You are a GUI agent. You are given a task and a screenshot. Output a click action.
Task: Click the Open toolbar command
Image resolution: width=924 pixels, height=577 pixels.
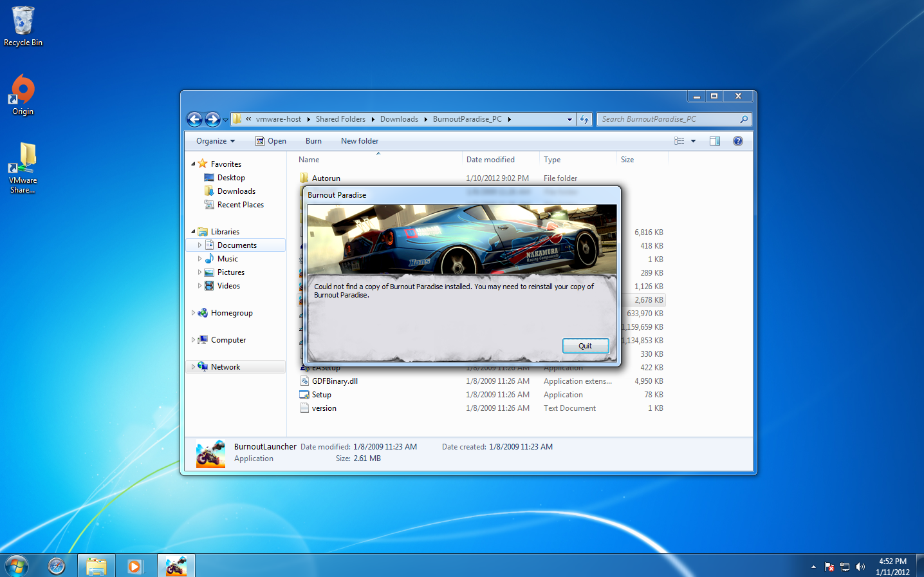click(271, 141)
